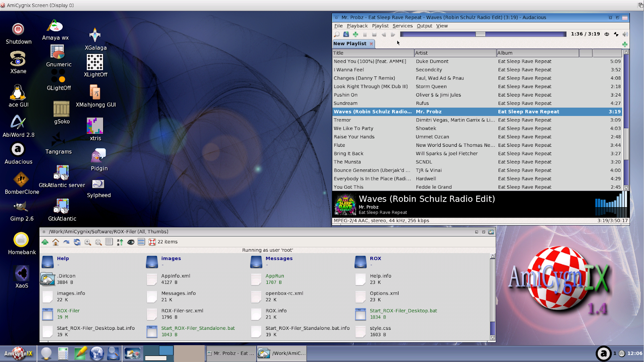644x362 pixels.
Task: Rescan directory contents in ROX-Filer
Action: (x=77, y=242)
